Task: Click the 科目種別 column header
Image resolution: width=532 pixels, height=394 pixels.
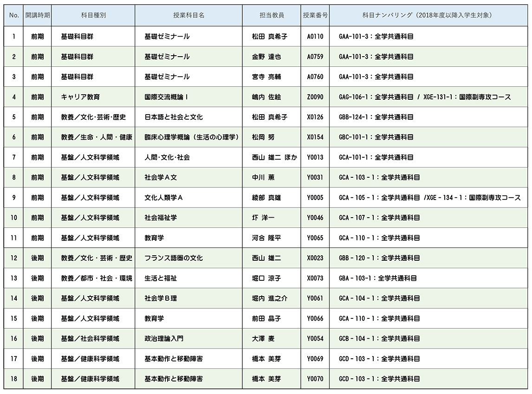Action: click(x=93, y=15)
